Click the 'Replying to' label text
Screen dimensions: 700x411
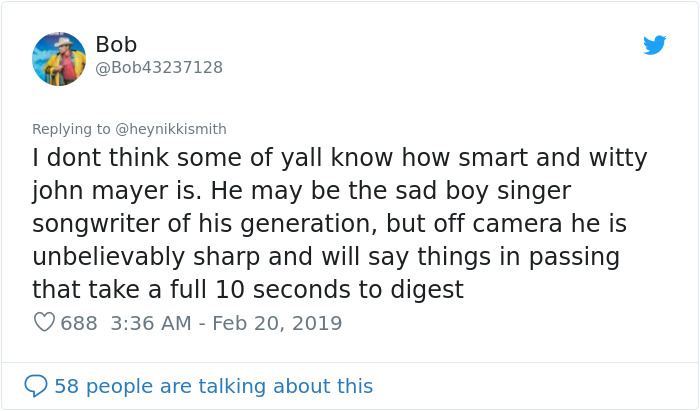point(72,129)
